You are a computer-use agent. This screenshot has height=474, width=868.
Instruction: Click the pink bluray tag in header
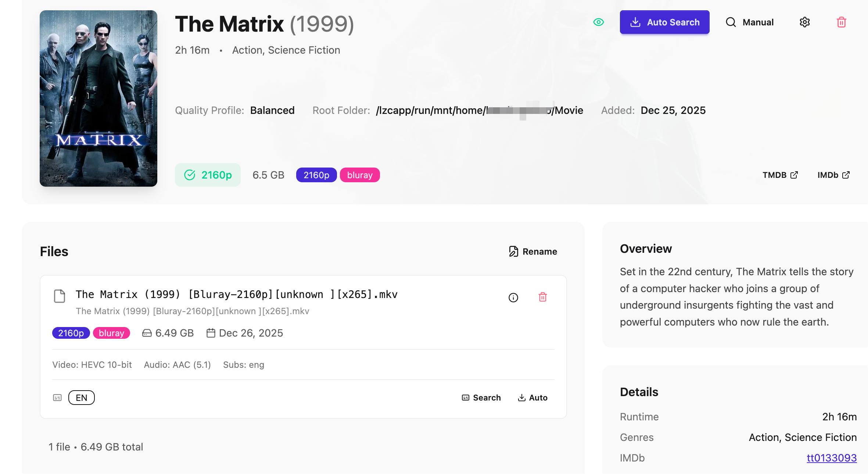[360, 175]
